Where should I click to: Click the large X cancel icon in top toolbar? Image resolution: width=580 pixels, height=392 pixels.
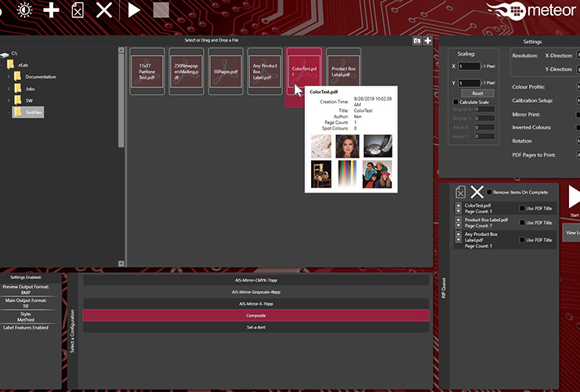pos(103,10)
